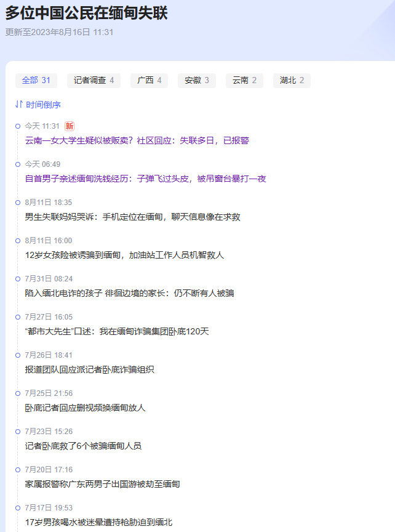Image resolution: width=395 pixels, height=532 pixels.
Task: Click timeline dot for 7月20日 17:16
Action: [18, 470]
